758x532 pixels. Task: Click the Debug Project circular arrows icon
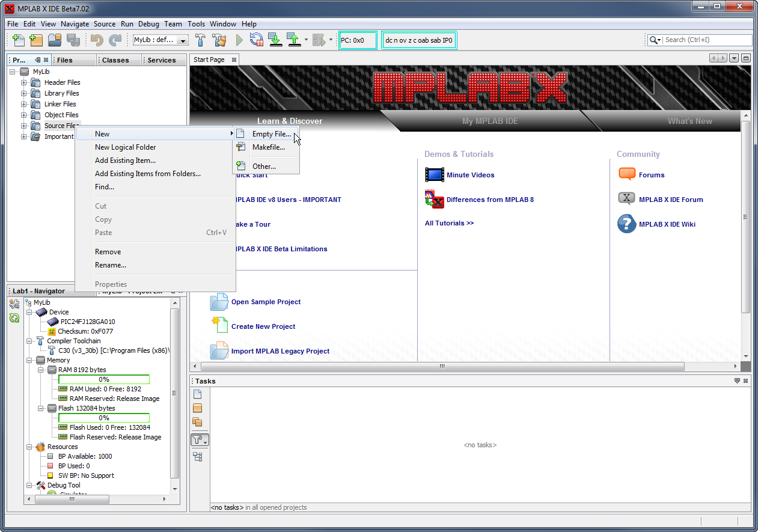click(x=256, y=40)
